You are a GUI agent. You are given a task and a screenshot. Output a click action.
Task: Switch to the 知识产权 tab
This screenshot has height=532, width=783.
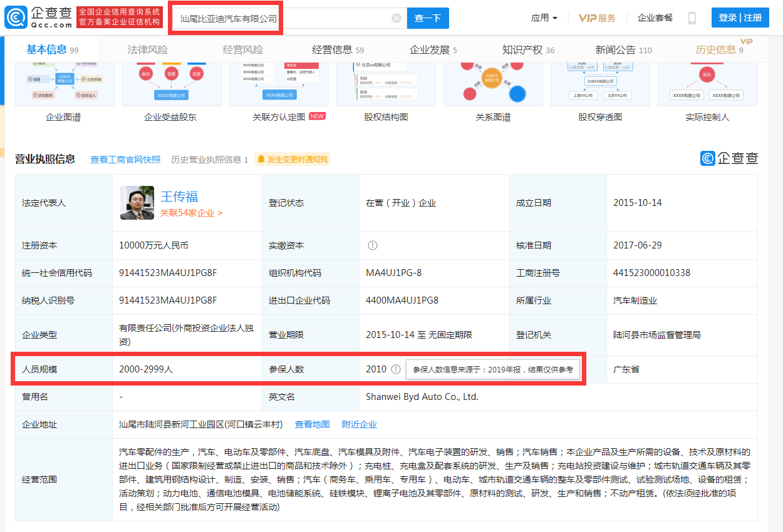(x=529, y=50)
